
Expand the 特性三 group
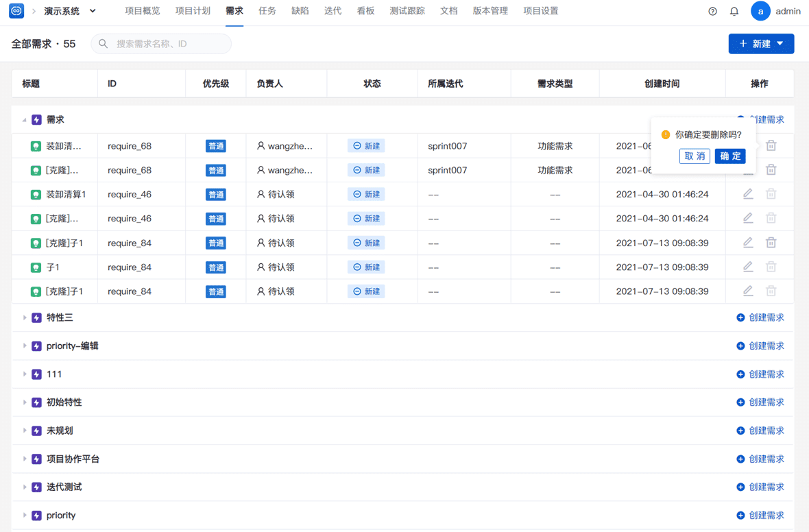tap(24, 317)
